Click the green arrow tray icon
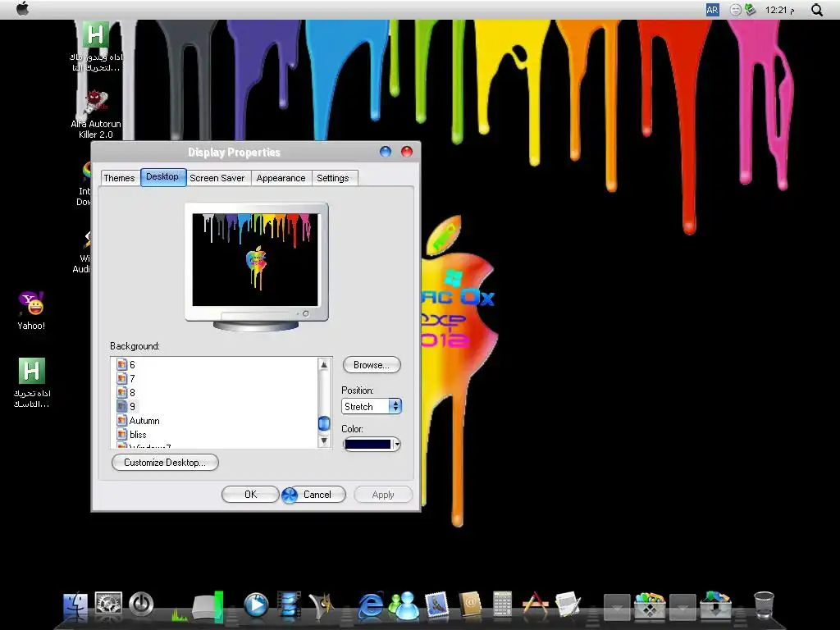The width and height of the screenshot is (840, 630). click(x=750, y=10)
